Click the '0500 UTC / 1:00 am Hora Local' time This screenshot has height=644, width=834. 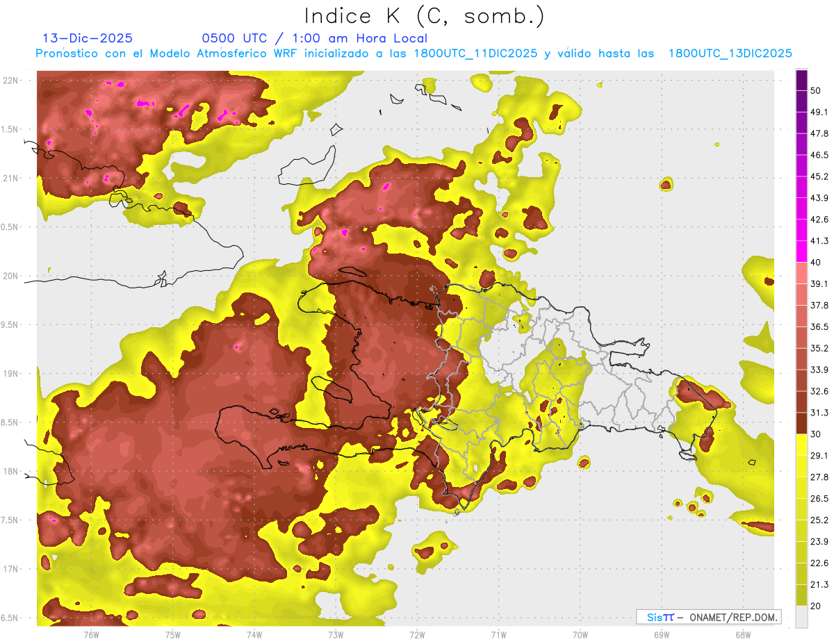[x=314, y=38]
